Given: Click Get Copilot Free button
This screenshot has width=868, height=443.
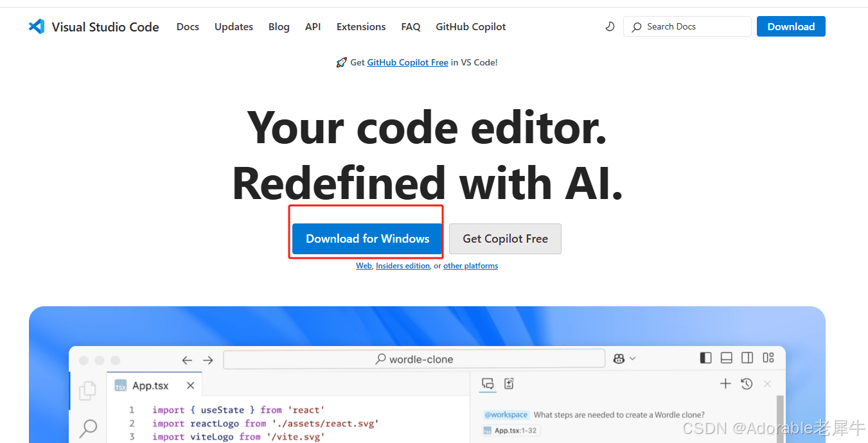Looking at the screenshot, I should click(505, 239).
